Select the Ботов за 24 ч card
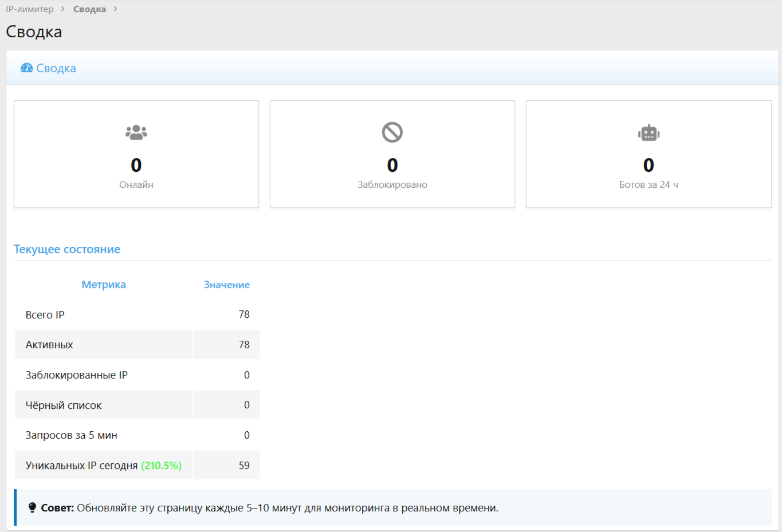This screenshot has height=532, width=782. click(x=649, y=154)
